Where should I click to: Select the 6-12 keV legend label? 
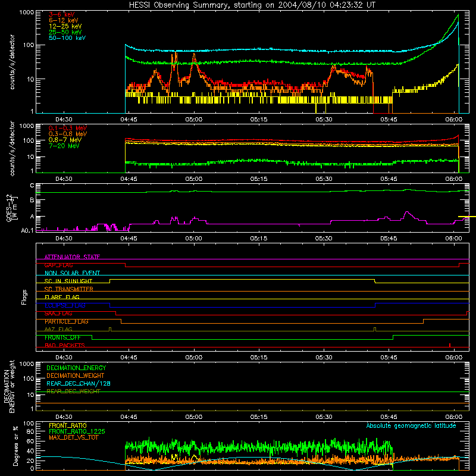(64, 20)
